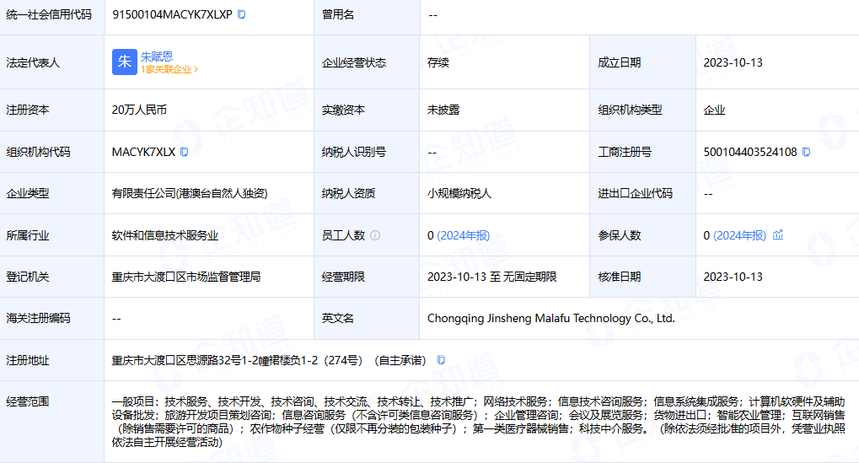Select the 纳税人识别号 label cell

click(x=367, y=152)
